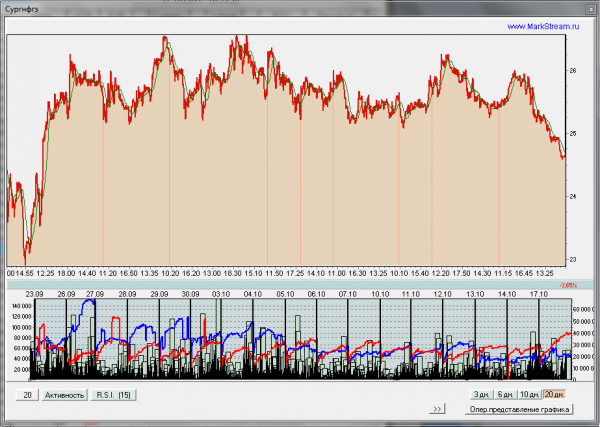Click the 20 000 left axis label
Image resolution: width=600 pixels, height=427 pixels.
(x=23, y=370)
